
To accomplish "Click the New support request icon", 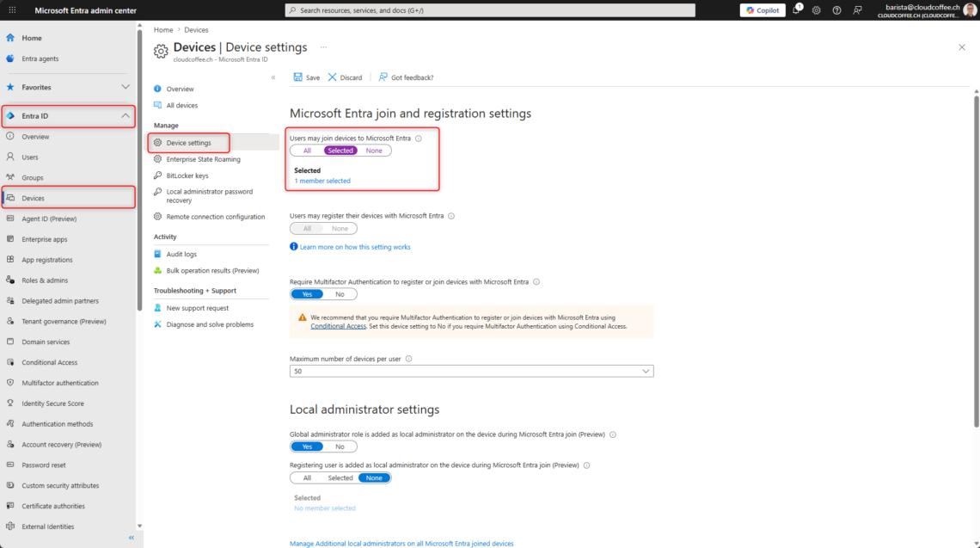I will pyautogui.click(x=157, y=308).
